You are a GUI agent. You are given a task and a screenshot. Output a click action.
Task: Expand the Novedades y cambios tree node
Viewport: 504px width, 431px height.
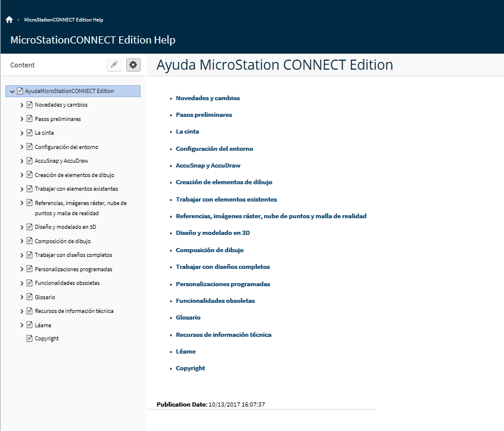[x=21, y=105]
